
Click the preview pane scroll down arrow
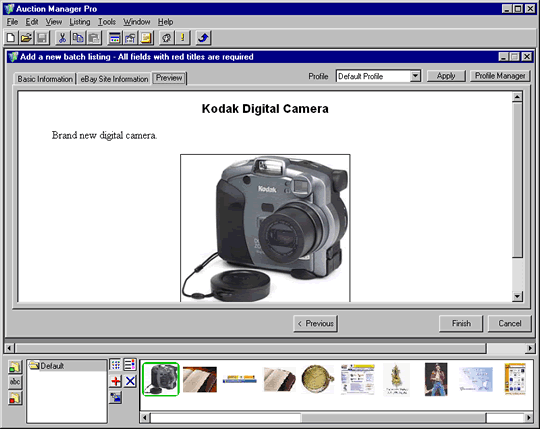point(517,296)
